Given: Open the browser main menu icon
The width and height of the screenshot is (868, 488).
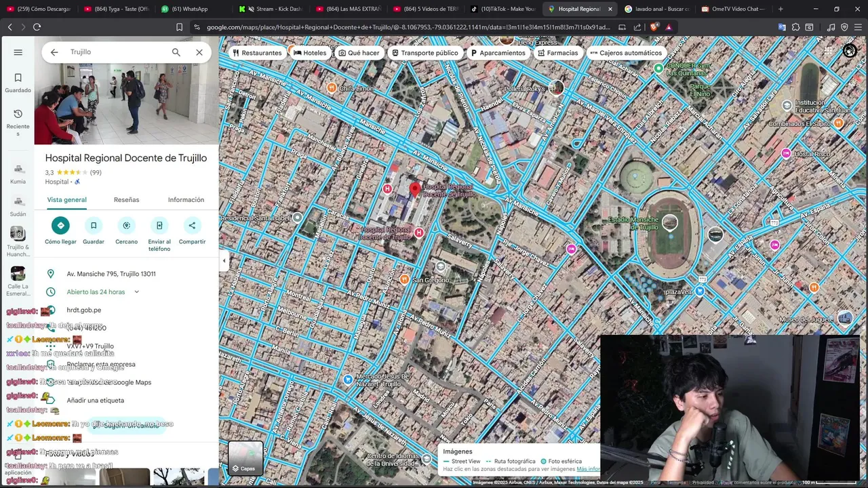Looking at the screenshot, I should pyautogui.click(x=857, y=27).
